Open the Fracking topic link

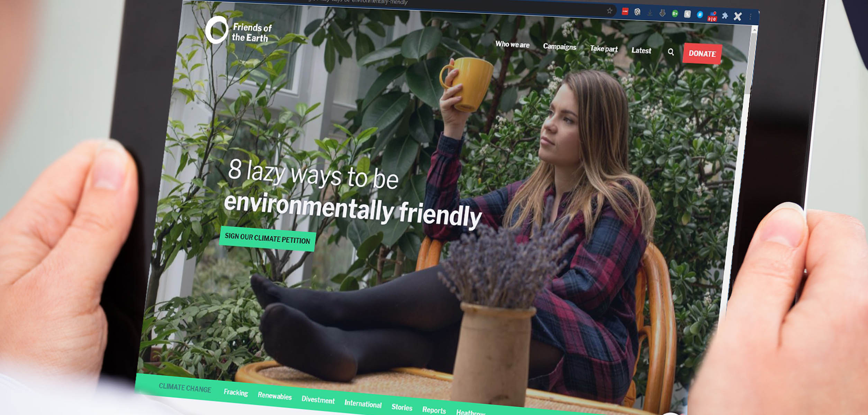pos(236,392)
